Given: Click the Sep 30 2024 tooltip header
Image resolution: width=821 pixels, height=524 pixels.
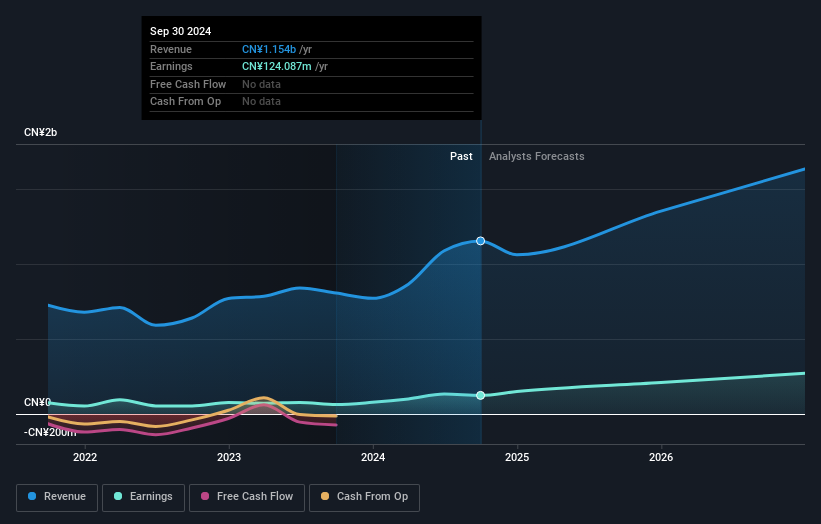Looking at the screenshot, I should tap(180, 32).
